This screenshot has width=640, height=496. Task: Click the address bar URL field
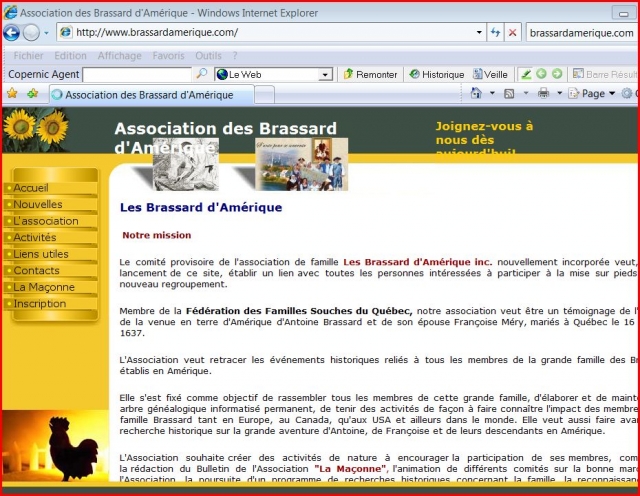pyautogui.click(x=268, y=32)
